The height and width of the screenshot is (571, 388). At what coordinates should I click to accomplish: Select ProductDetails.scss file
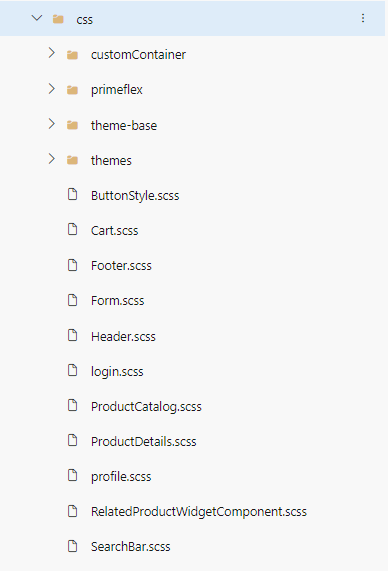[144, 441]
